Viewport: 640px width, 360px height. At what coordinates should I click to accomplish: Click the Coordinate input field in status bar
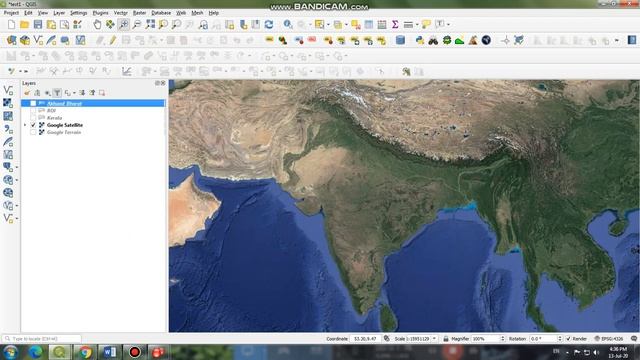coord(365,339)
